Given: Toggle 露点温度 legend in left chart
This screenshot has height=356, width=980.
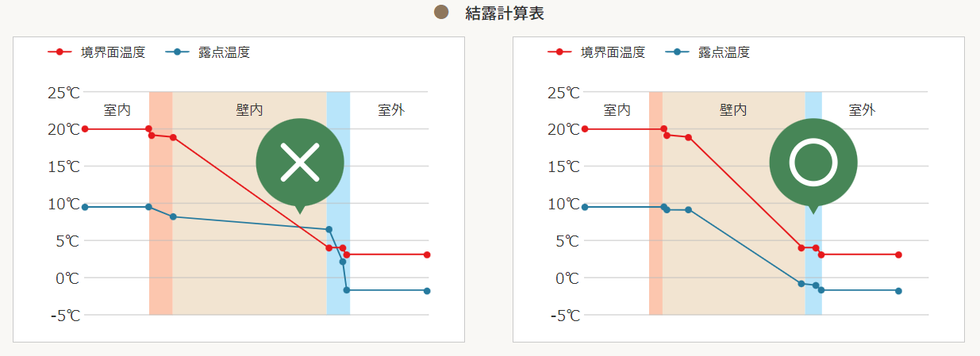Looking at the screenshot, I should (208, 52).
